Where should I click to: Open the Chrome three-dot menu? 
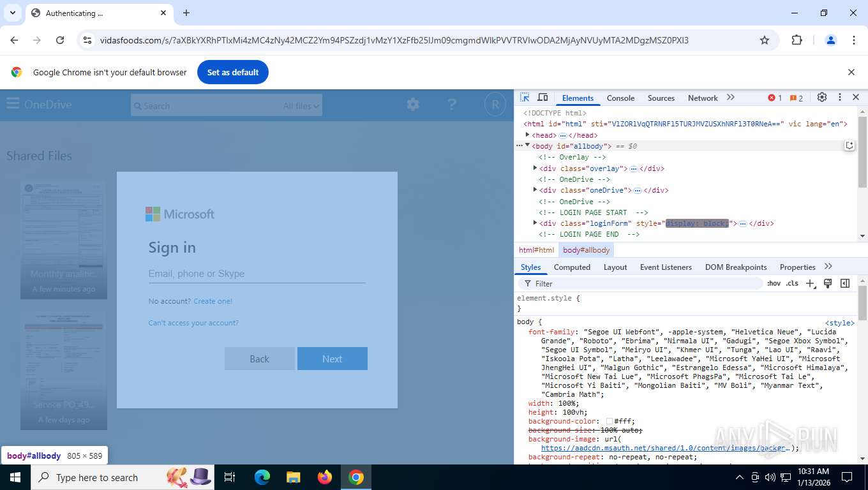[854, 40]
